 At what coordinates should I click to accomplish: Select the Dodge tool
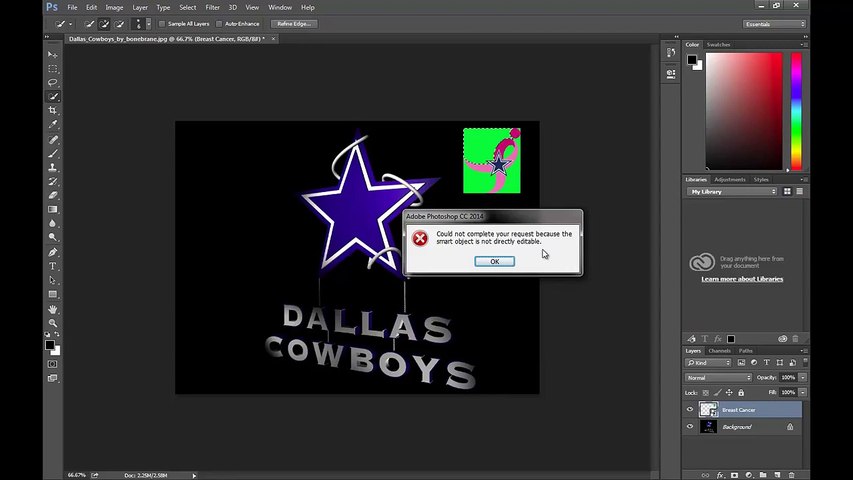coord(53,237)
